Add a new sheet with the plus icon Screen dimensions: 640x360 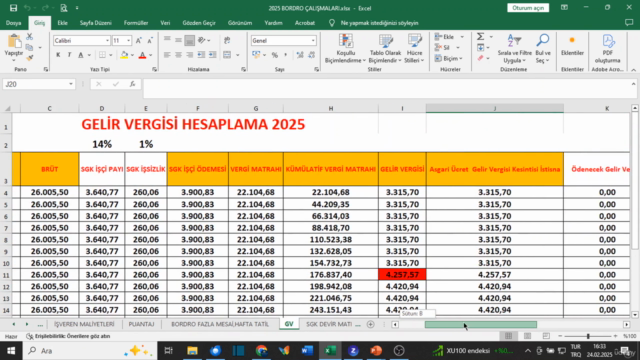[x=370, y=324]
